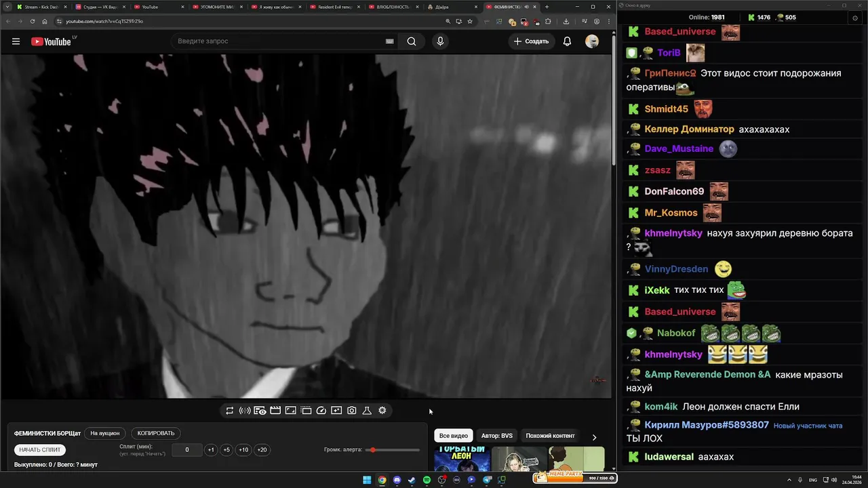The width and height of the screenshot is (868, 488).
Task: Add +10 minutes to split
Action: click(x=243, y=450)
